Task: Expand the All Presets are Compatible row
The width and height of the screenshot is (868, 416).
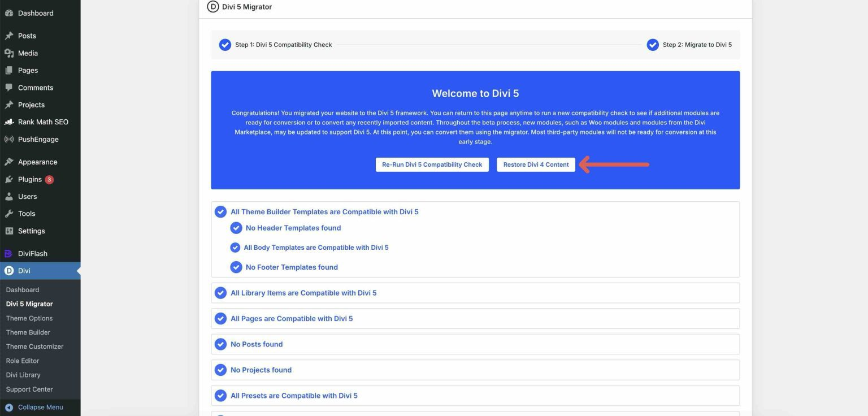Action: (475, 396)
